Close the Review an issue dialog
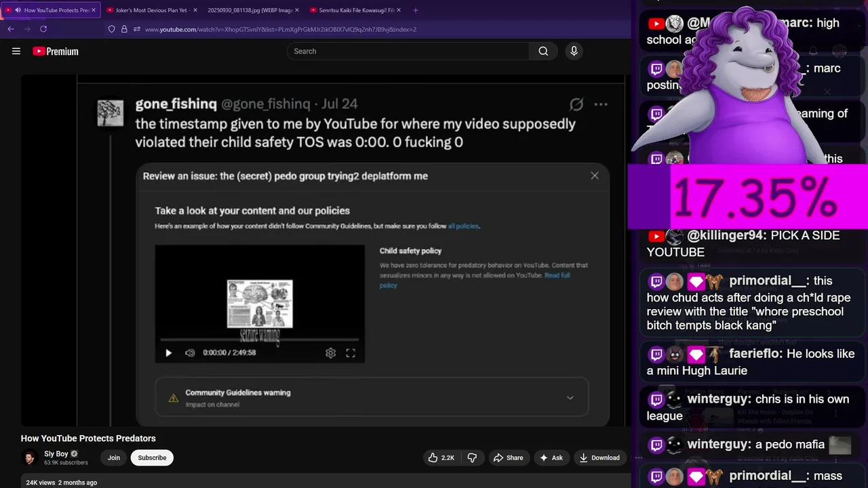The image size is (868, 488). pyautogui.click(x=595, y=176)
